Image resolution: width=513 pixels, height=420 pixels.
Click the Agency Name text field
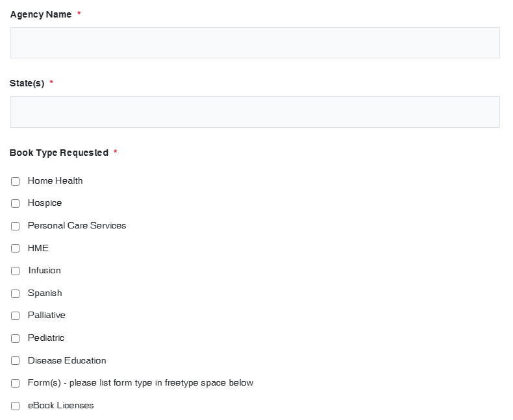pyautogui.click(x=255, y=43)
